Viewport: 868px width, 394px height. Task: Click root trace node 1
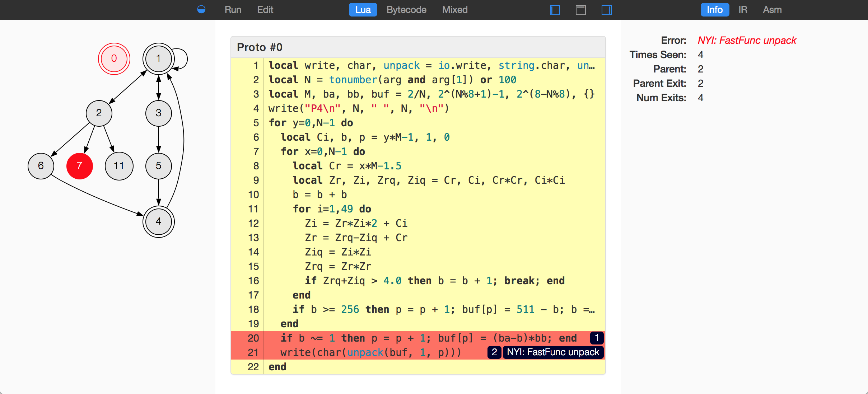tap(158, 58)
